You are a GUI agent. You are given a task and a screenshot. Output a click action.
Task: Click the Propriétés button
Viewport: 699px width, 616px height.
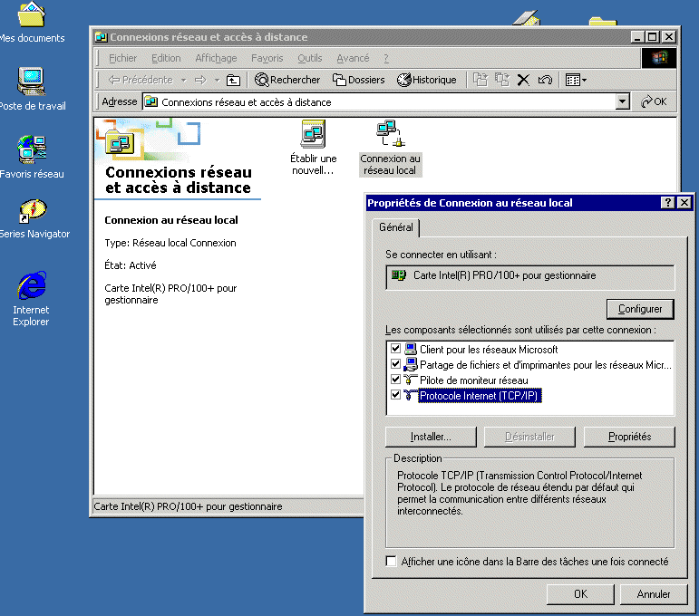[x=629, y=437]
